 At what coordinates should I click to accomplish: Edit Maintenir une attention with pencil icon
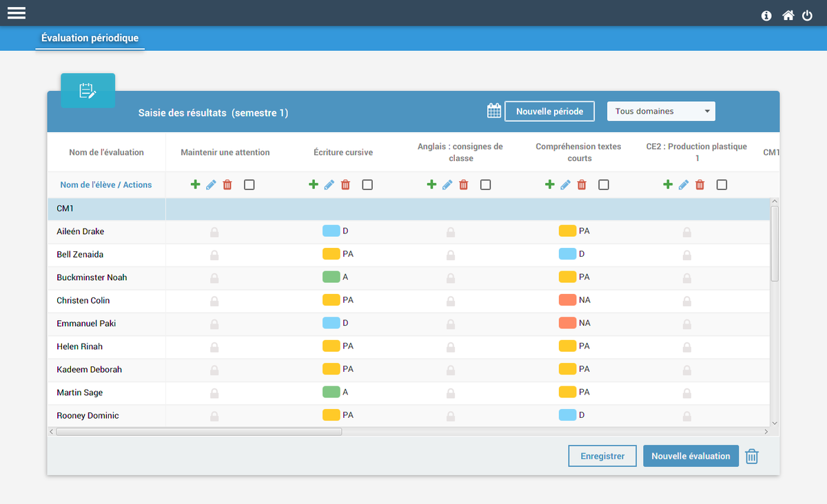coord(211,185)
